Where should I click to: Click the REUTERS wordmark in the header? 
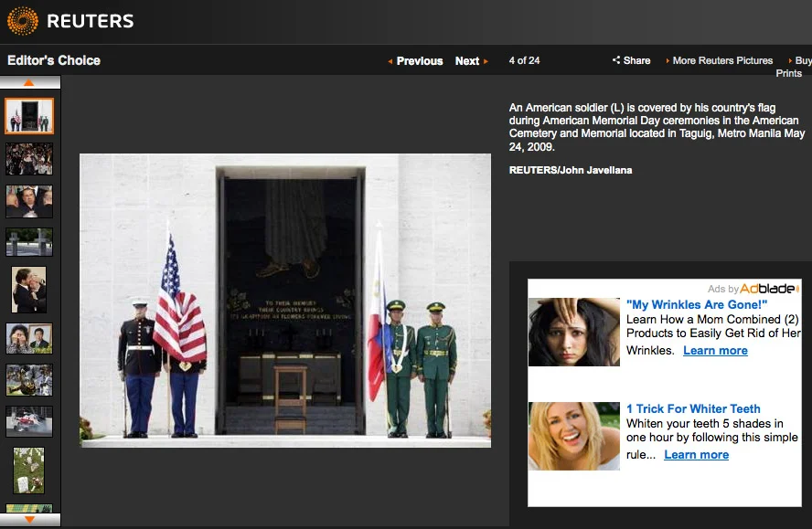pos(91,21)
